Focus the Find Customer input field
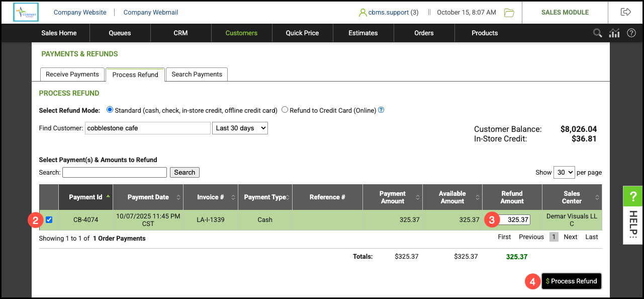644x299 pixels. tap(148, 128)
